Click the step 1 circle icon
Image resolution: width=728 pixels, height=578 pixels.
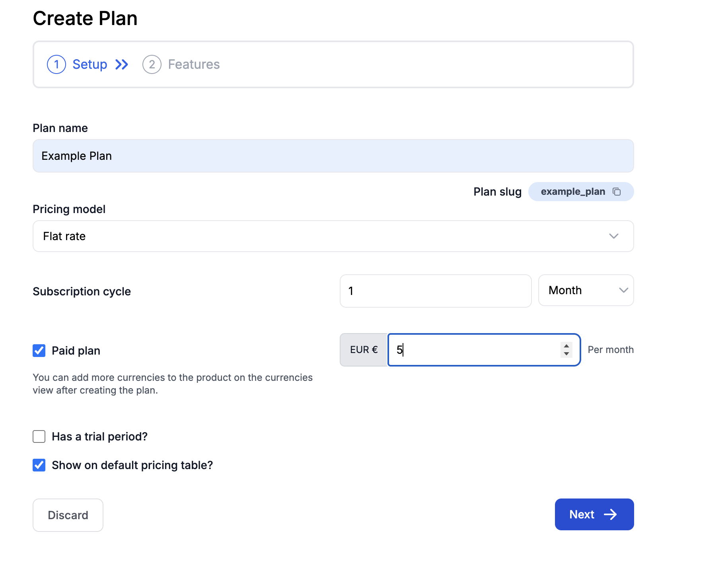56,64
